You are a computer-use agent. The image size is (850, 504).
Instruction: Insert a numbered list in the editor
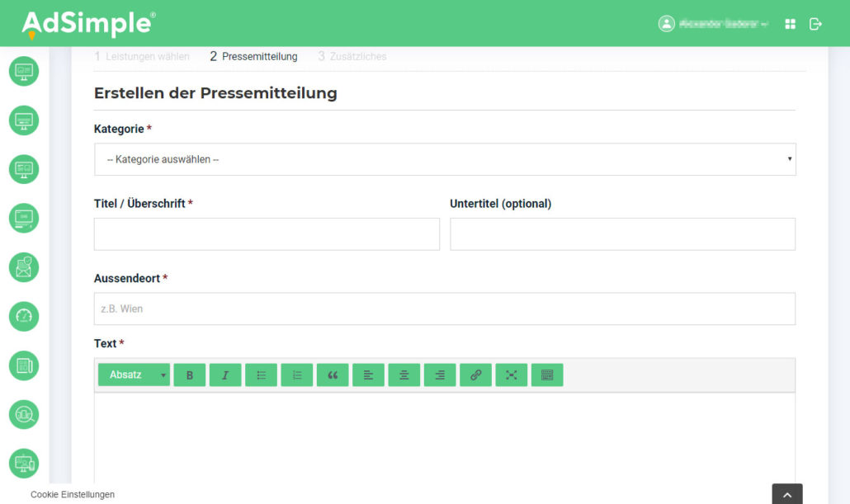point(296,374)
